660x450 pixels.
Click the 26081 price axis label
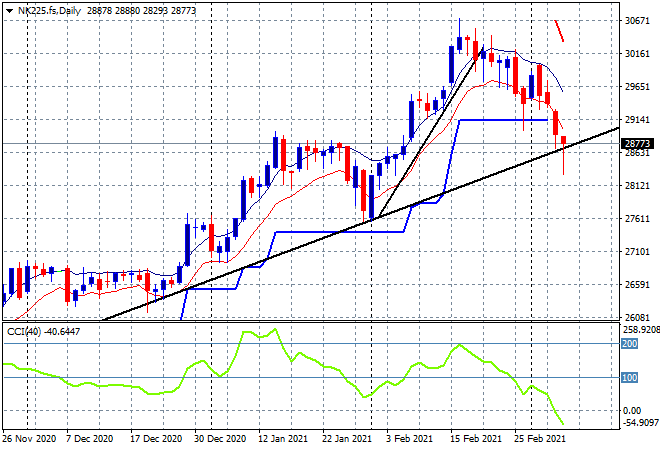pyautogui.click(x=637, y=318)
